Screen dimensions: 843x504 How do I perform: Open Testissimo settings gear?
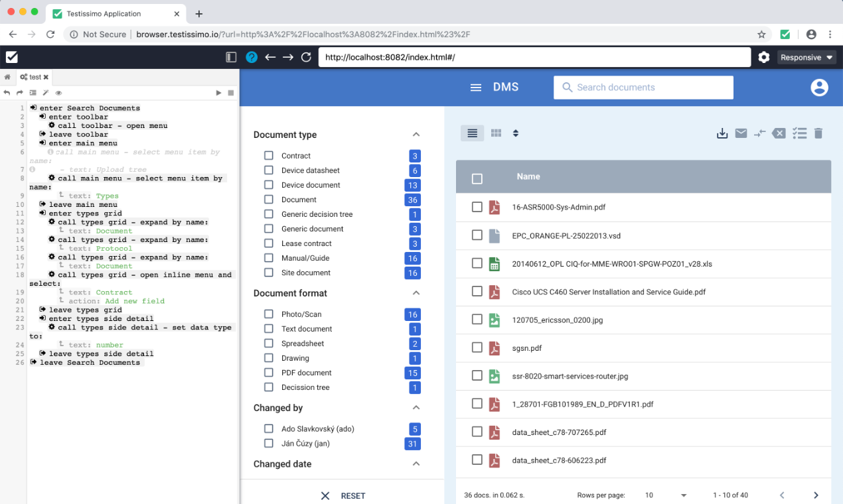pyautogui.click(x=764, y=57)
